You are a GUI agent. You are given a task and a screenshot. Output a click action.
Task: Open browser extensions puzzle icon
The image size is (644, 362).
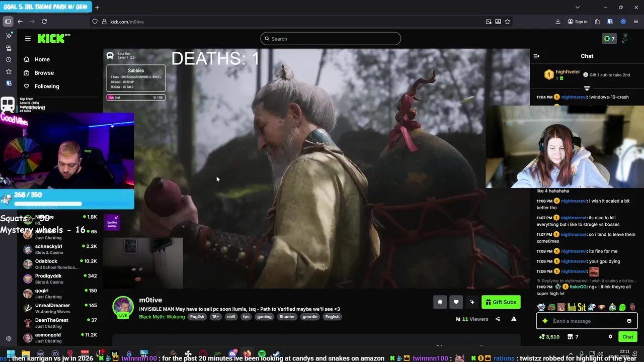coord(597,22)
